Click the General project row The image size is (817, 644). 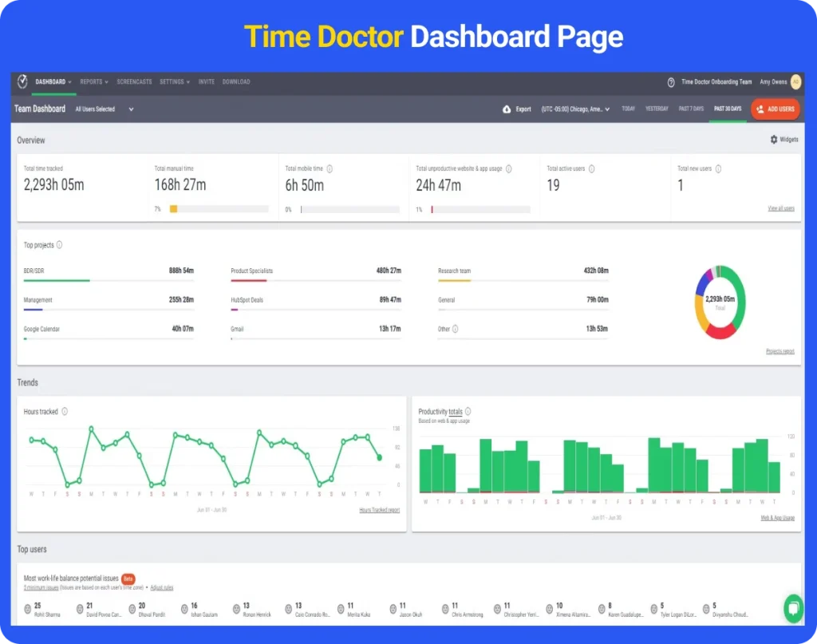coord(523,304)
